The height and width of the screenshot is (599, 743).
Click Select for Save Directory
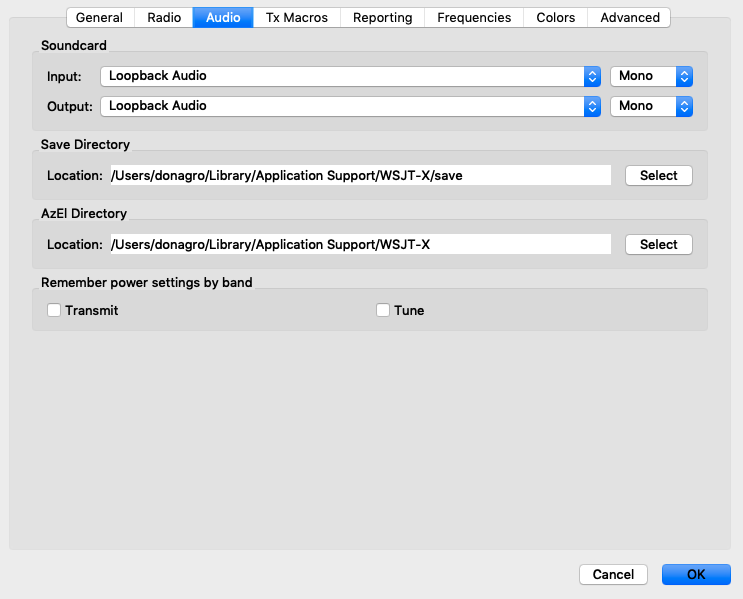(658, 175)
